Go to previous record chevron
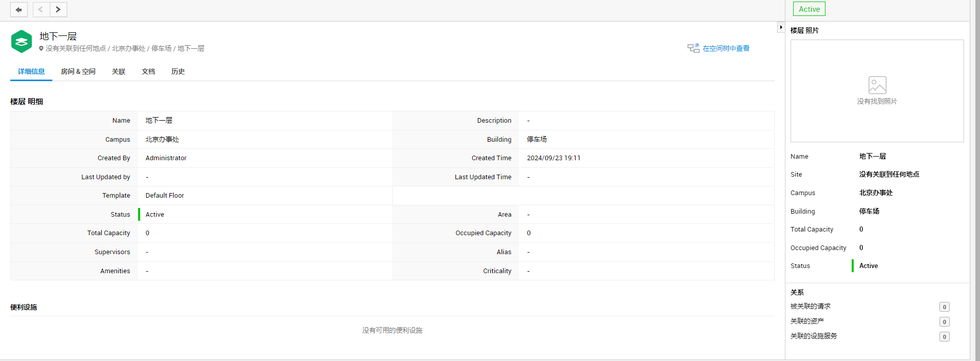 41,9
